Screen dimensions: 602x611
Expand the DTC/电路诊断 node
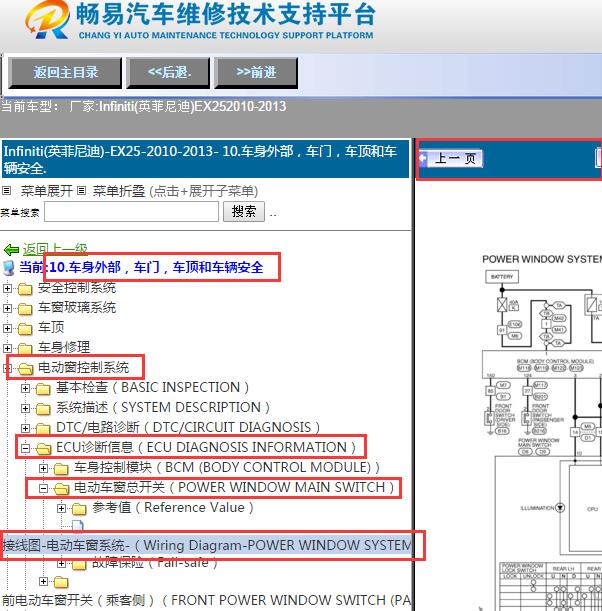[x=25, y=428]
